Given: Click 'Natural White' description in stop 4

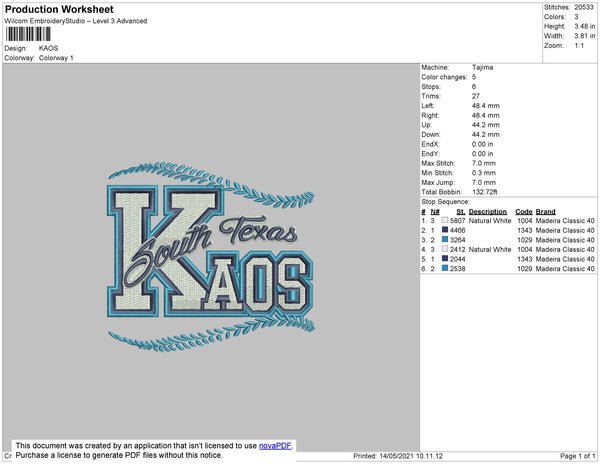Looking at the screenshot, I should coord(490,249).
